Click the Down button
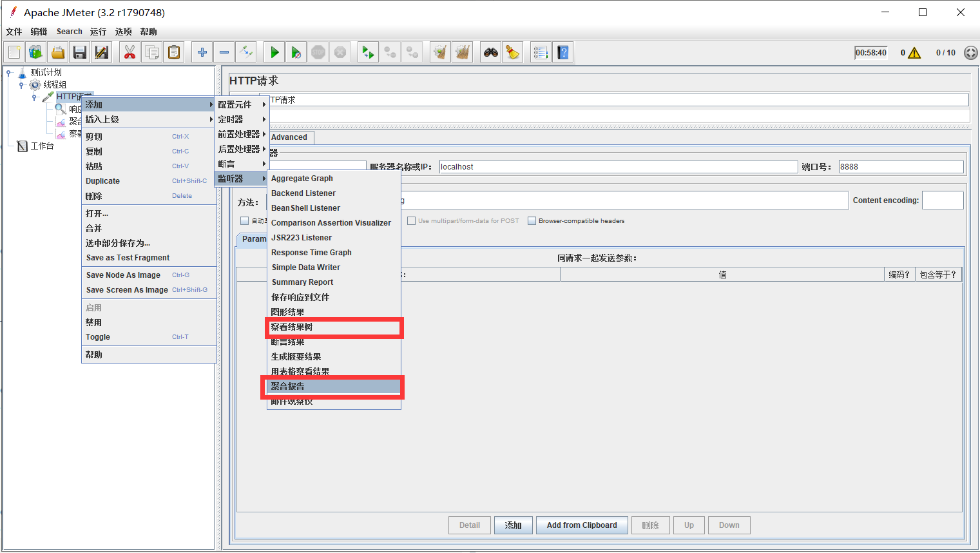 pos(729,525)
